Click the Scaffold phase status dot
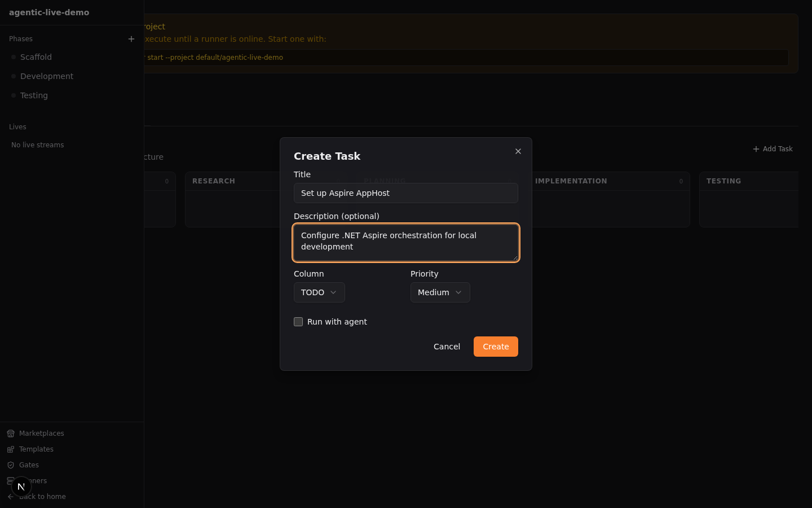 coord(14,57)
